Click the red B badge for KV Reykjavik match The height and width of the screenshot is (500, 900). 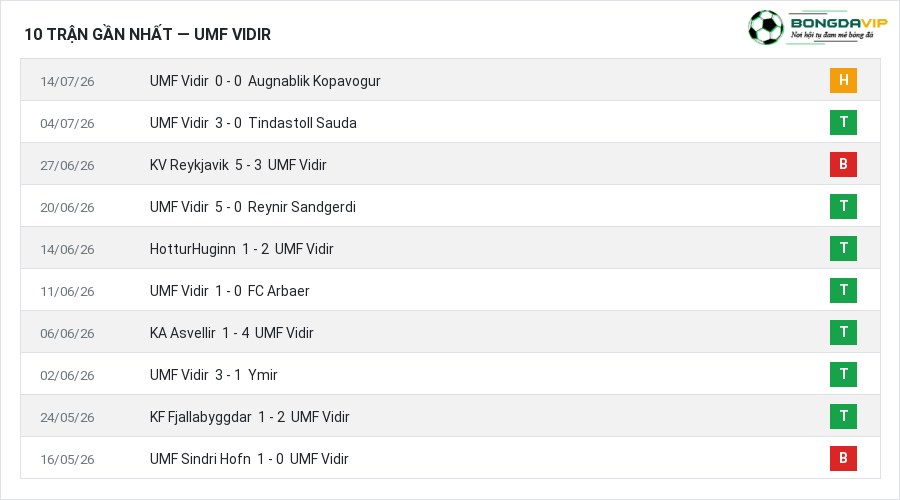pos(843,164)
